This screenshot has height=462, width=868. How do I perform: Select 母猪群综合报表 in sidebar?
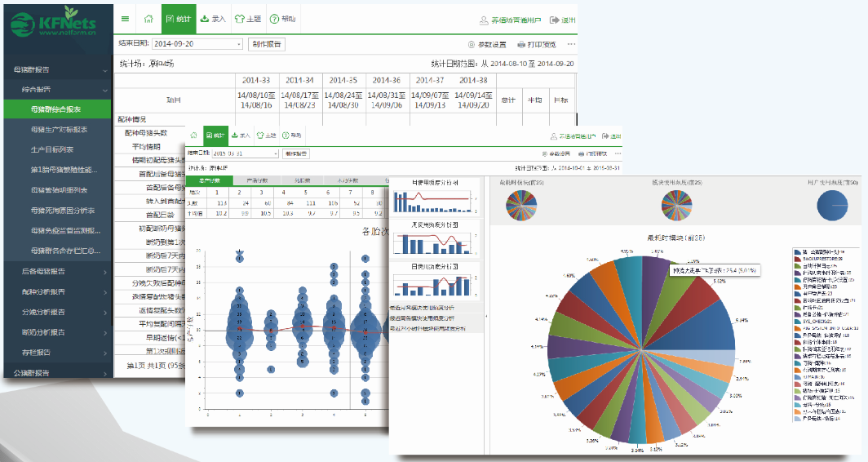[x=58, y=109]
